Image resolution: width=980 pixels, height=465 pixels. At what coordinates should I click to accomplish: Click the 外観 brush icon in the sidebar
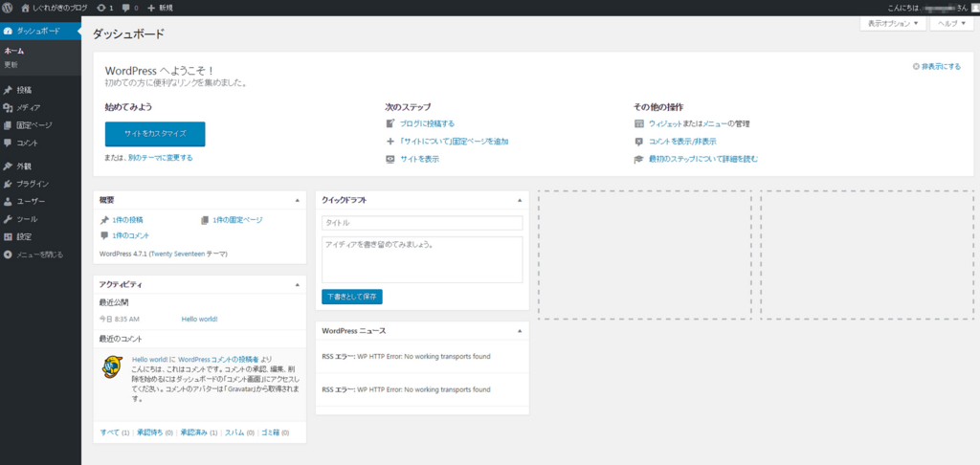coord(8,166)
